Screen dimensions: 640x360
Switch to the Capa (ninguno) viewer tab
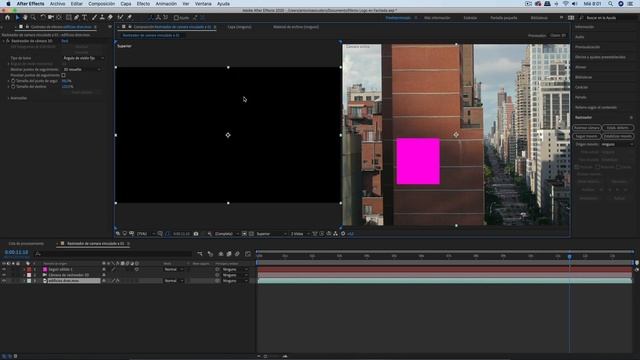click(x=239, y=27)
